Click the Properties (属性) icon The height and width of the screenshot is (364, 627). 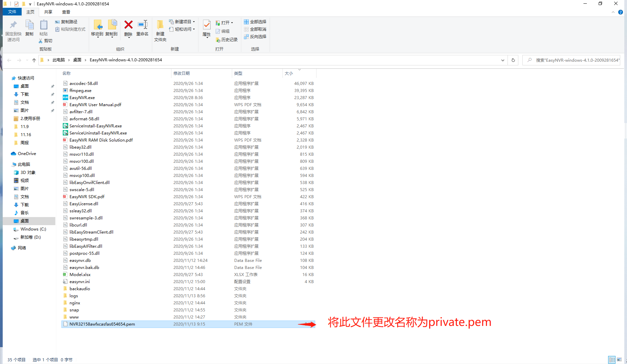pos(207,25)
